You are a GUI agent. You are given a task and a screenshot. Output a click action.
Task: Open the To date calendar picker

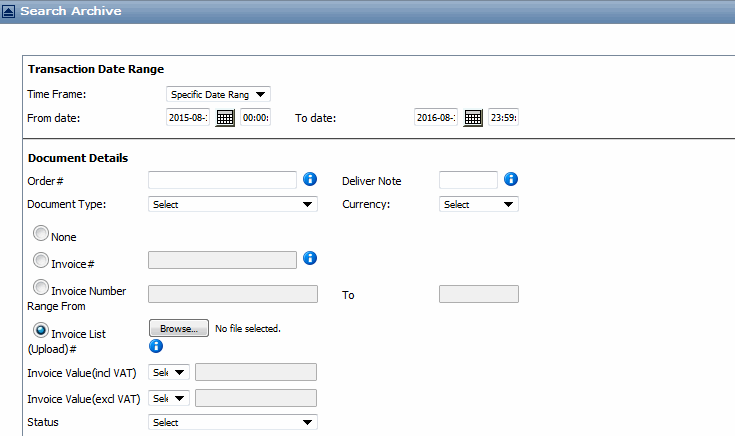click(472, 118)
